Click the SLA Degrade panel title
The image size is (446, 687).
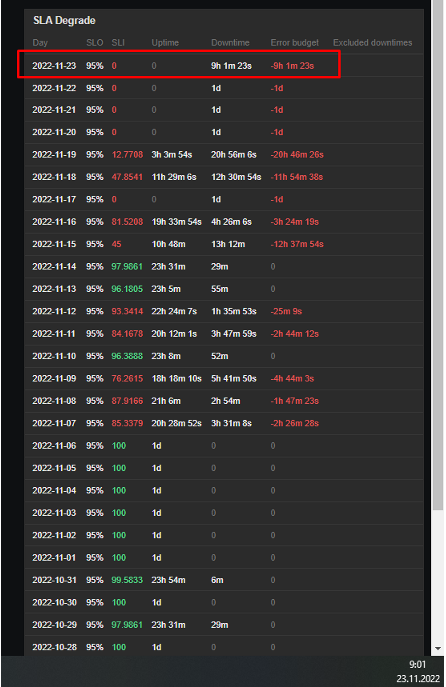pos(64,21)
